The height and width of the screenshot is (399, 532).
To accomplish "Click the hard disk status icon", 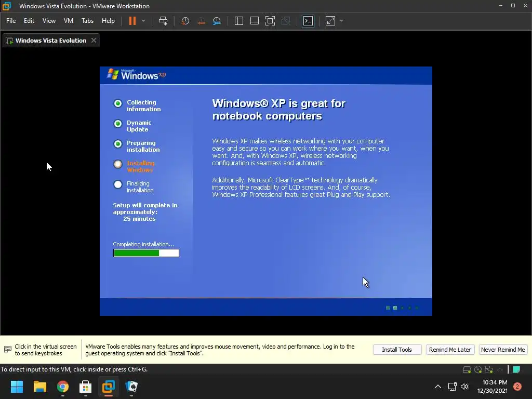I will click(467, 369).
